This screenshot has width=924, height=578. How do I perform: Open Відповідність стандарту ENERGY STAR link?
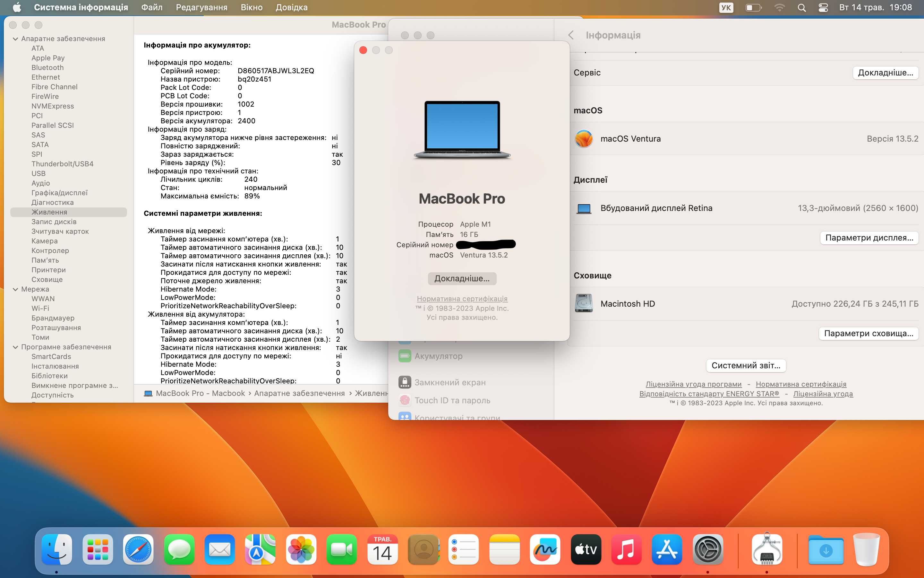click(709, 393)
